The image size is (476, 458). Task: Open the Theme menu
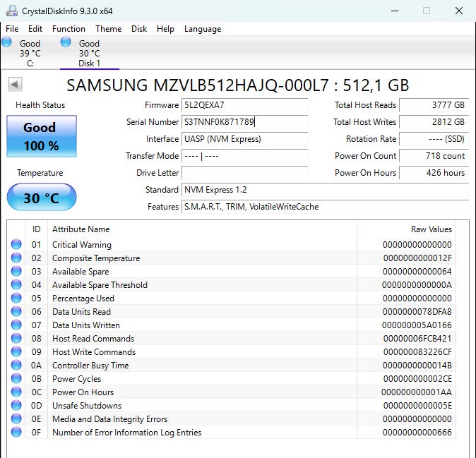(108, 29)
